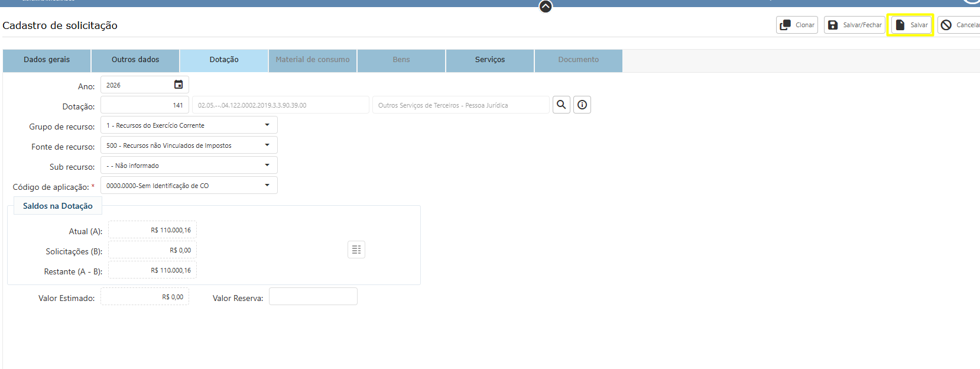This screenshot has height=369, width=980.
Task: Click the Salvar/Fechar button
Action: pos(854,25)
